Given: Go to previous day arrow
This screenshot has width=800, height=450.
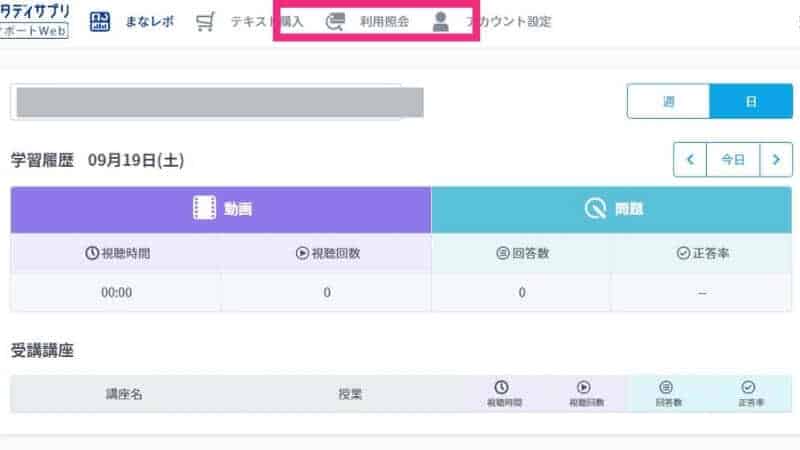Looking at the screenshot, I should click(x=690, y=160).
